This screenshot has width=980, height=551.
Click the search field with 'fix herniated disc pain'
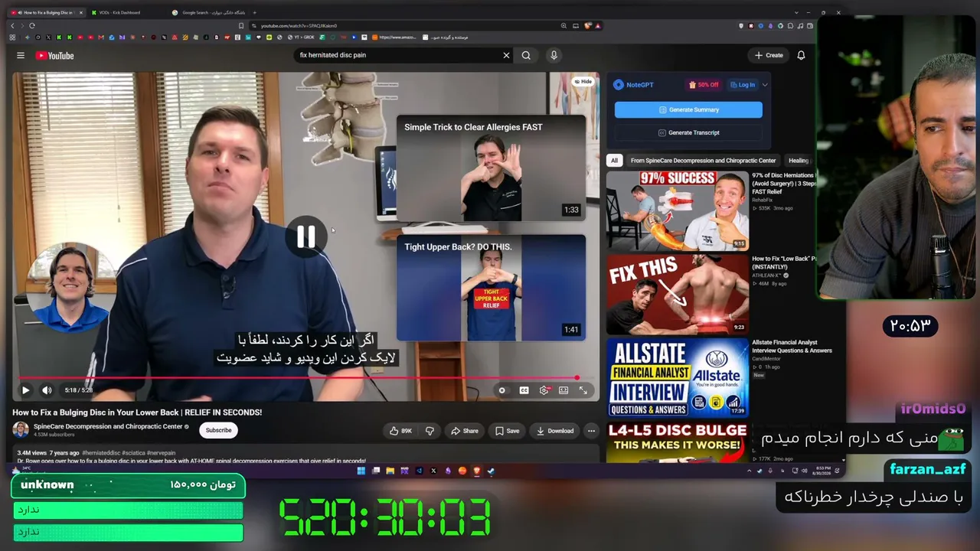pos(398,55)
